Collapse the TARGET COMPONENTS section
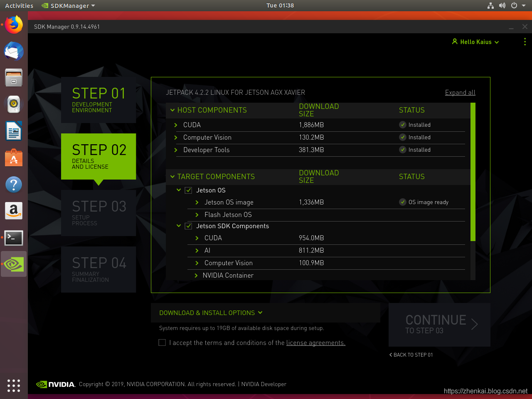This screenshot has width=532, height=399. (x=172, y=177)
